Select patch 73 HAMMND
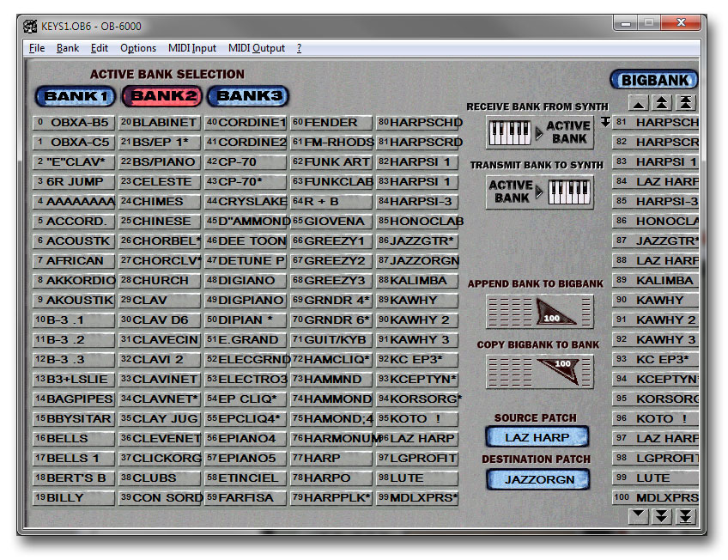The image size is (728, 560). point(331,380)
